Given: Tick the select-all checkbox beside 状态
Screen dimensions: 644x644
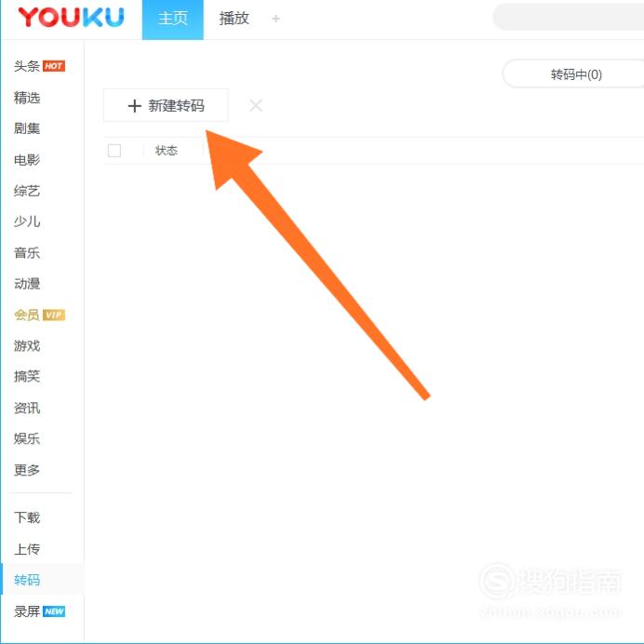Looking at the screenshot, I should coord(114,151).
